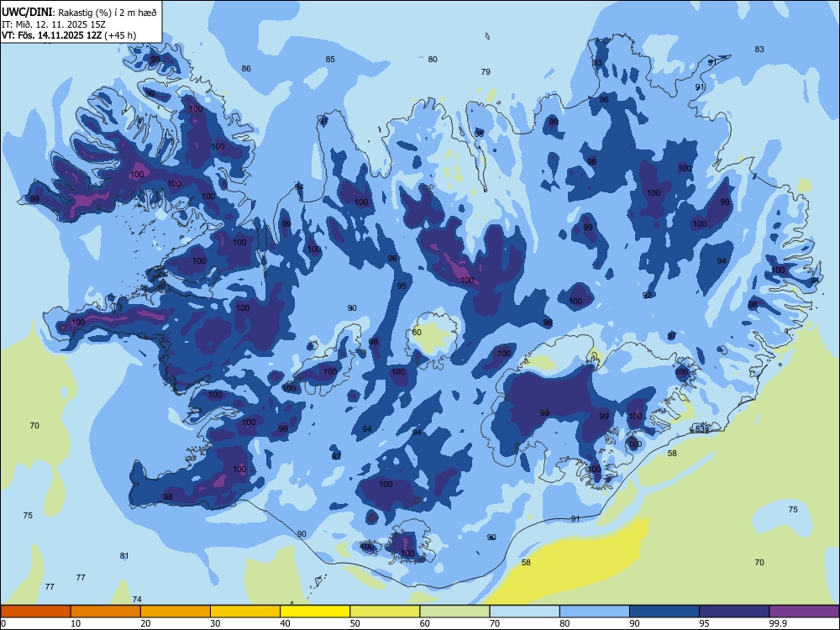840x630 pixels.
Task: Choose the medium blue 80–90 legend swatch
Action: pos(595,612)
